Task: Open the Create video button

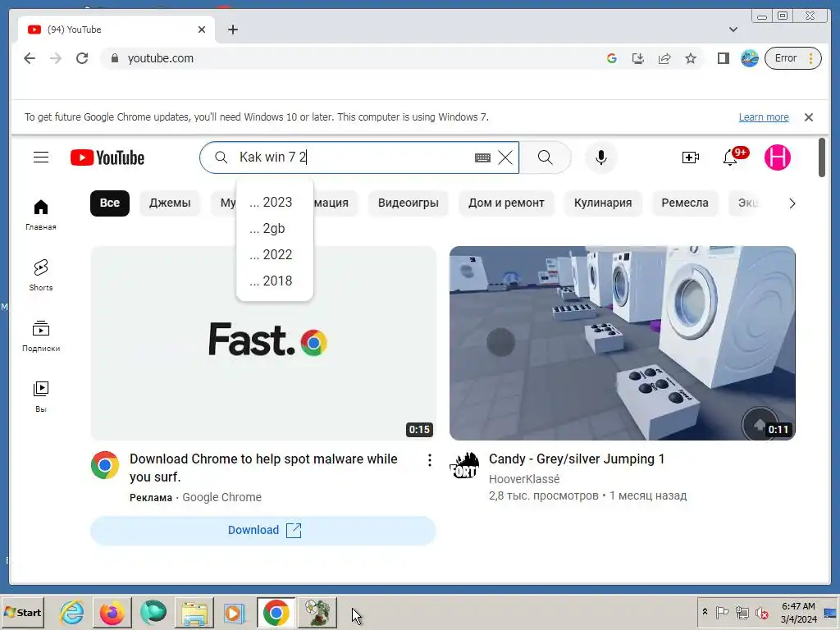Action: coord(690,157)
